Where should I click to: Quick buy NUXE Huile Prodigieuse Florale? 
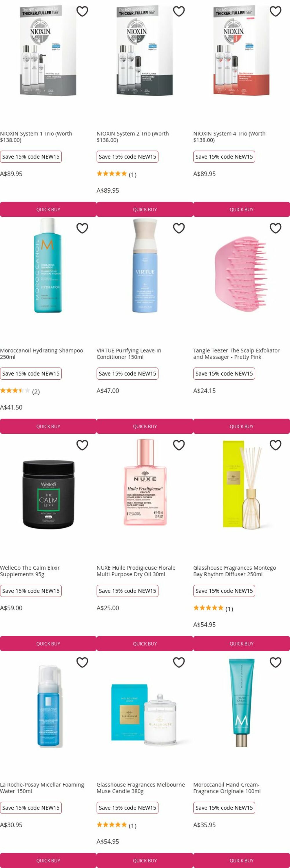(145, 643)
